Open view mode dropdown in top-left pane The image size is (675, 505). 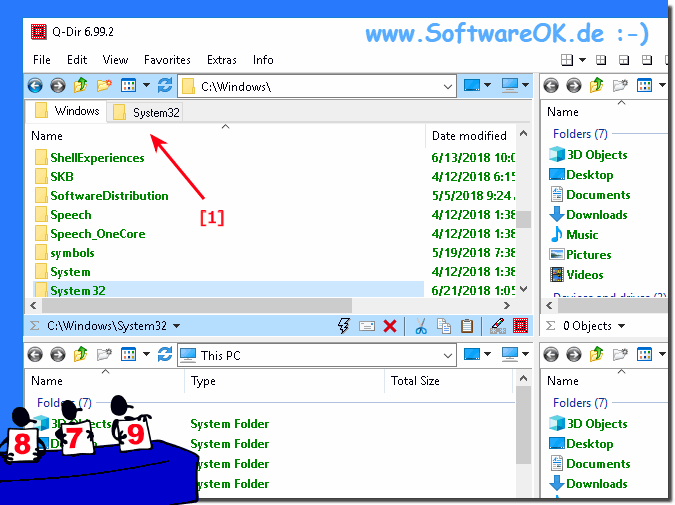(x=146, y=85)
